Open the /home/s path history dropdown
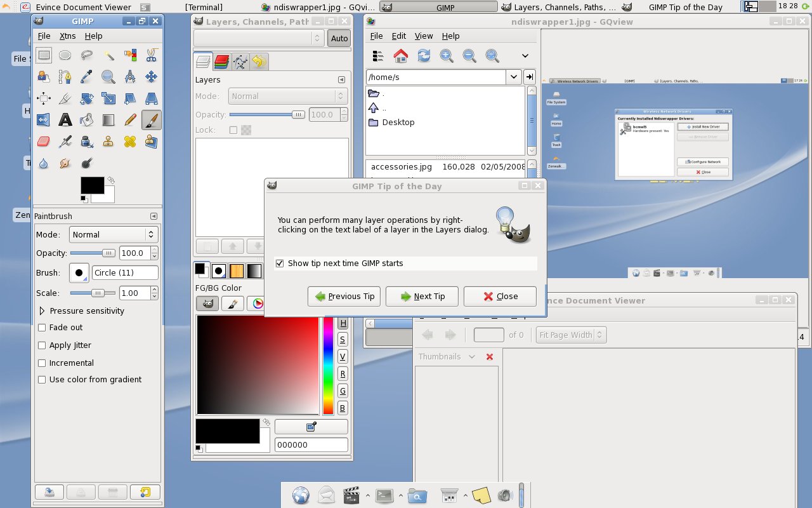This screenshot has height=508, width=812. click(514, 77)
